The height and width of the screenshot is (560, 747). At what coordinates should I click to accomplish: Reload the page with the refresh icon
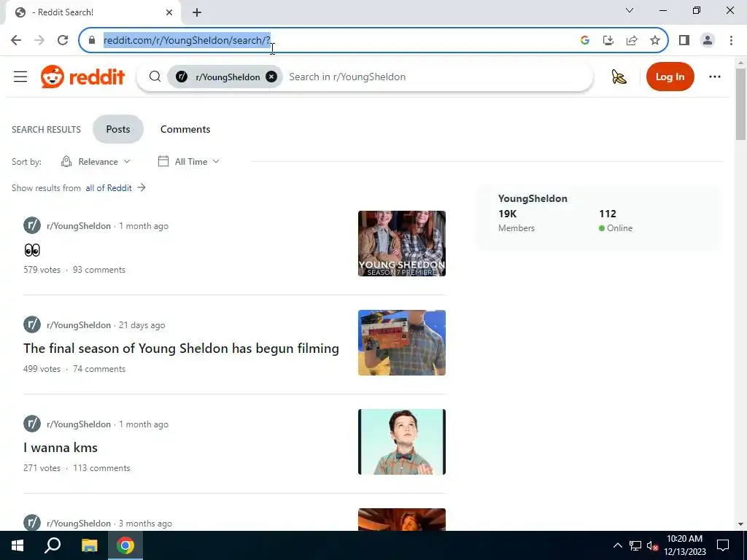63,40
